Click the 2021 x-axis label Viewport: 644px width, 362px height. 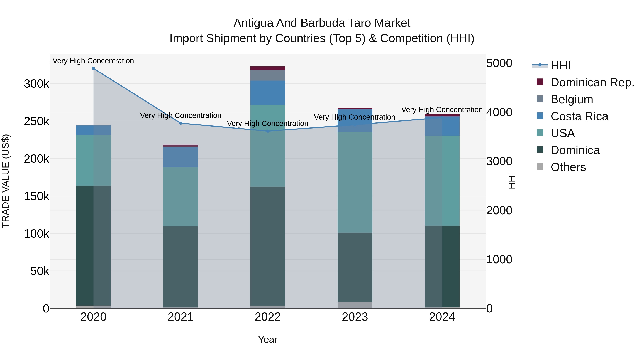pos(180,317)
